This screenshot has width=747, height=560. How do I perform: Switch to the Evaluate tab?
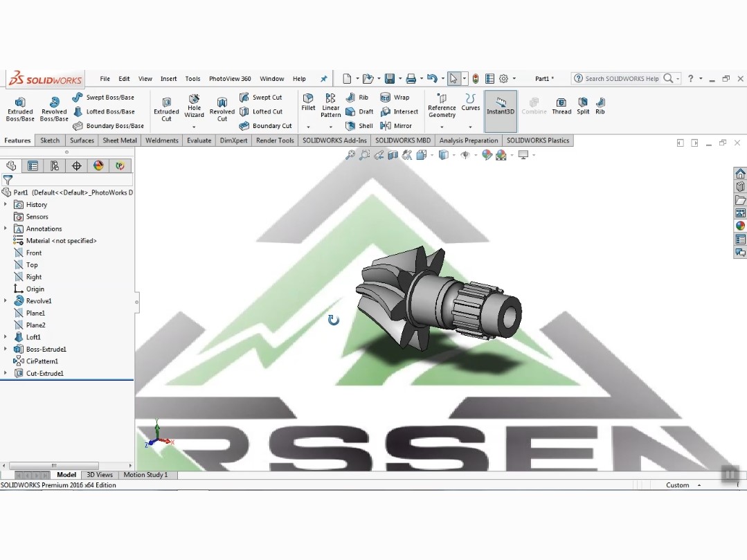[x=199, y=141]
